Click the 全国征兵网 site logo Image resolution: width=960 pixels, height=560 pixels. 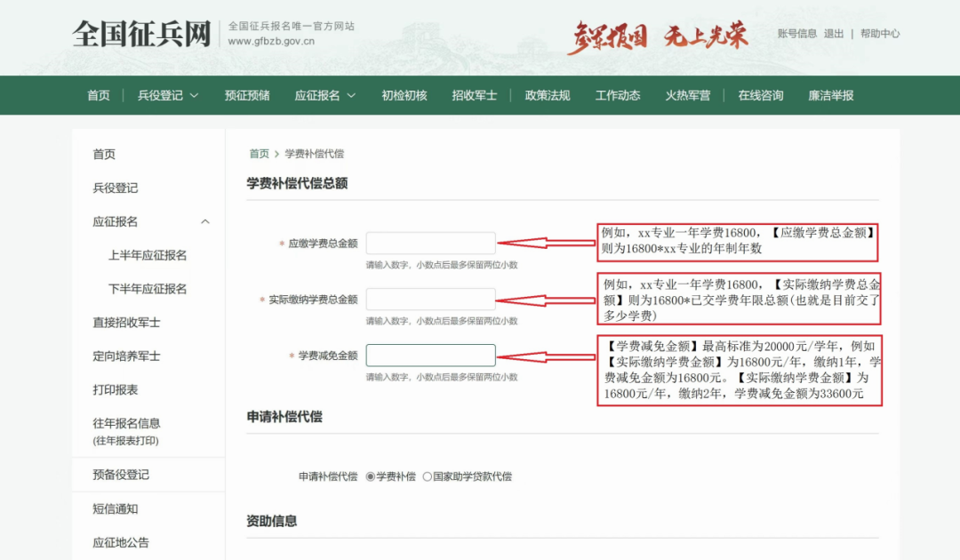tap(141, 36)
